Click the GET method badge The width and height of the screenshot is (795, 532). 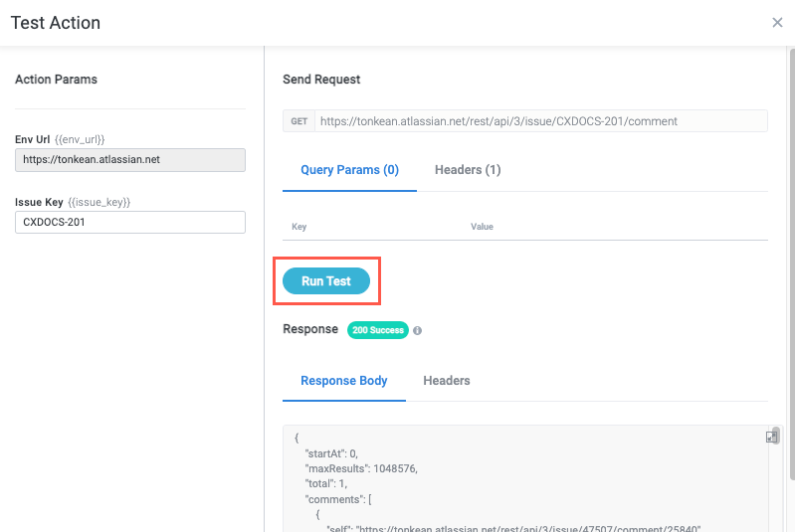pos(298,121)
